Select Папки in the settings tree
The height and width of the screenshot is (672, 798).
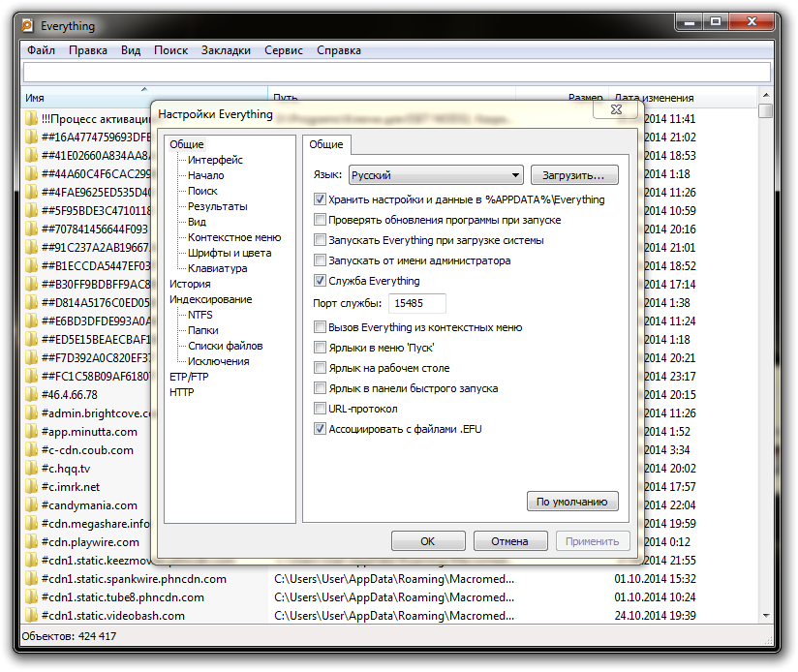click(x=203, y=330)
